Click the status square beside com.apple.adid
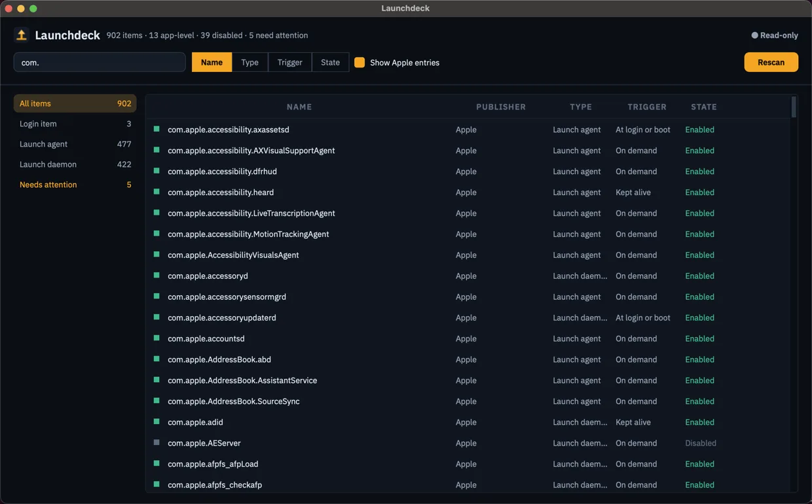 tap(157, 422)
